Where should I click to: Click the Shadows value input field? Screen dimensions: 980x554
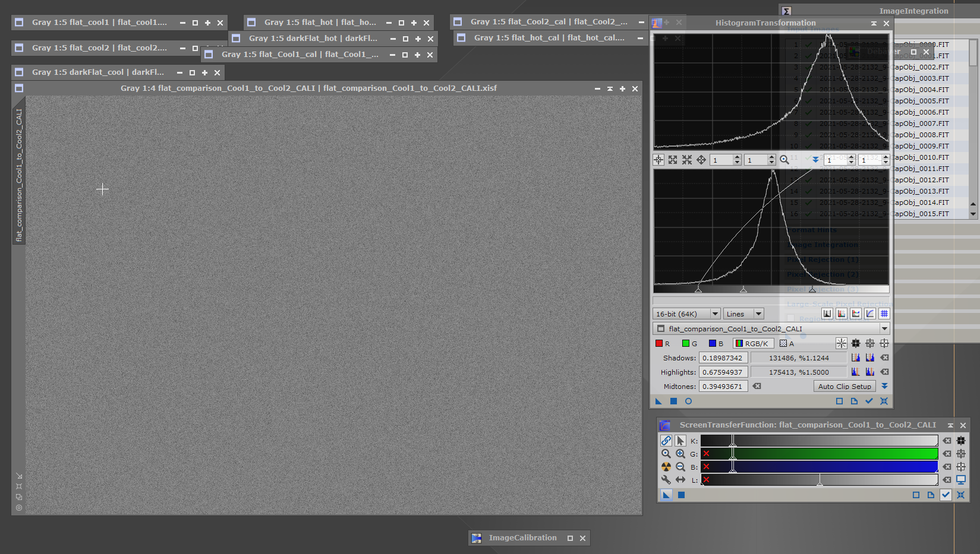point(723,357)
